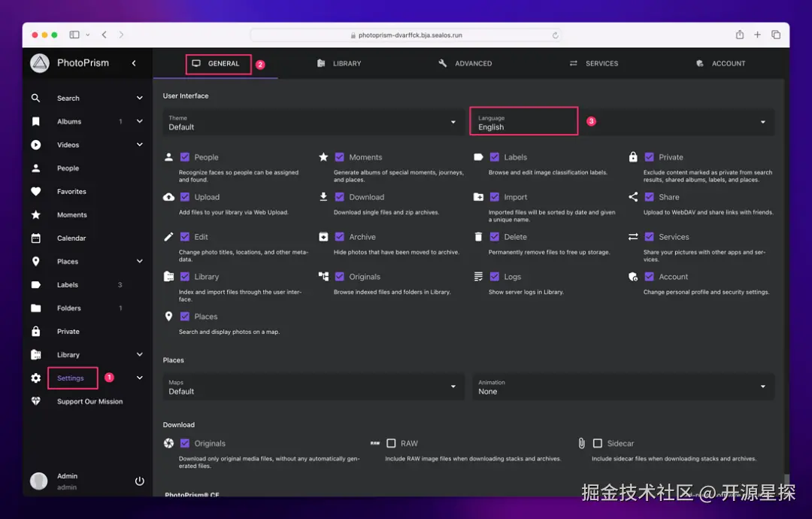The image size is (812, 519).
Task: Switch to the Library settings tab
Action: [339, 63]
